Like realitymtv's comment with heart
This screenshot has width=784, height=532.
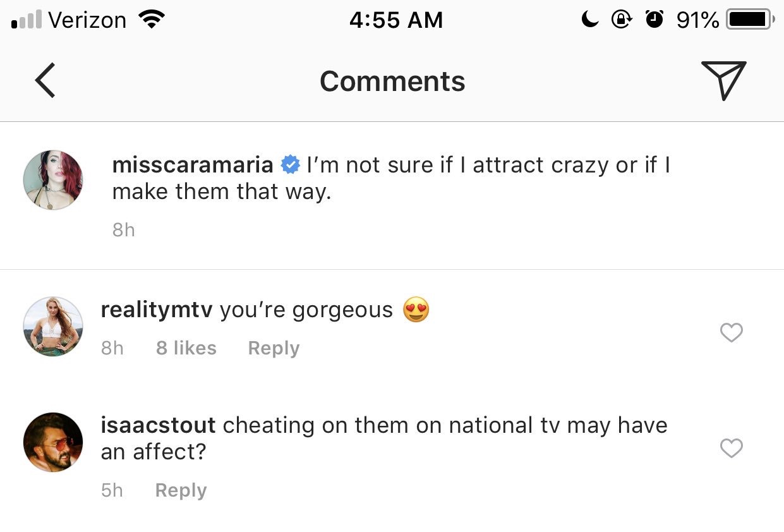[x=732, y=332]
